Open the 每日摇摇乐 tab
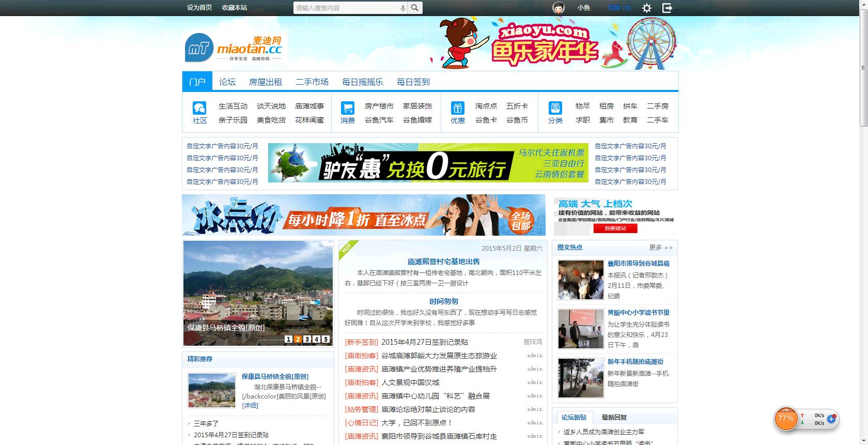The image size is (868, 445). pos(363,82)
